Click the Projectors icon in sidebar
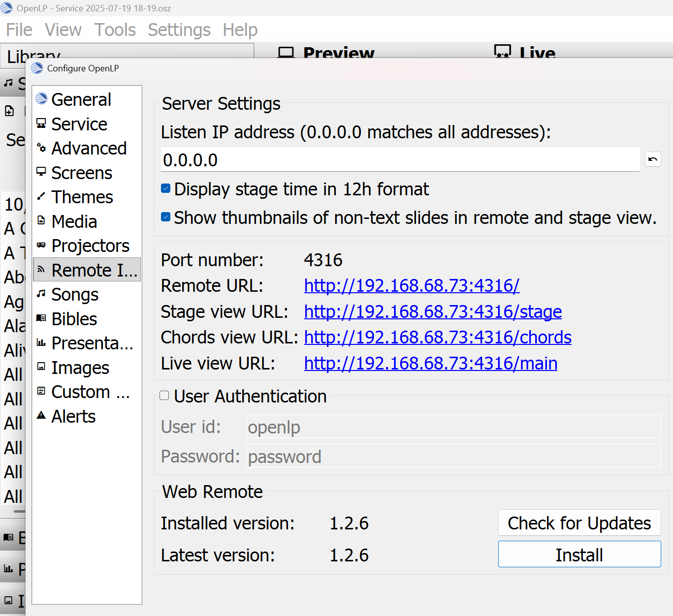673x616 pixels. coord(41,245)
